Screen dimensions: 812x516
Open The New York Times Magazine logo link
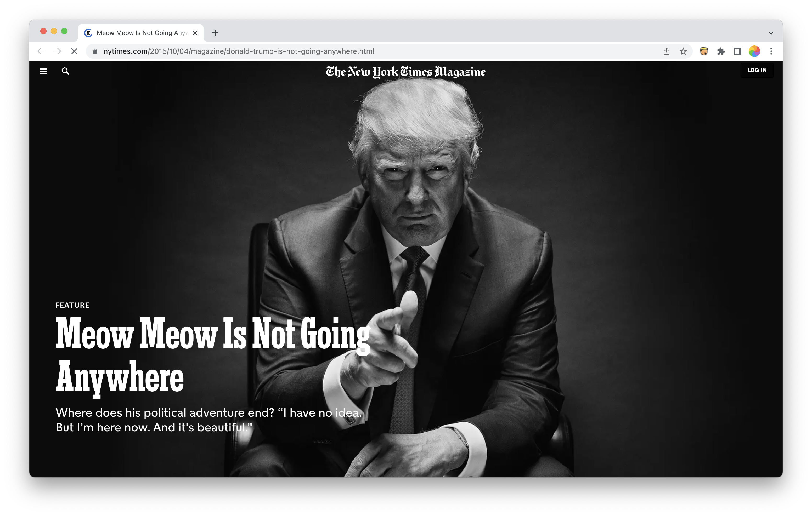click(406, 72)
